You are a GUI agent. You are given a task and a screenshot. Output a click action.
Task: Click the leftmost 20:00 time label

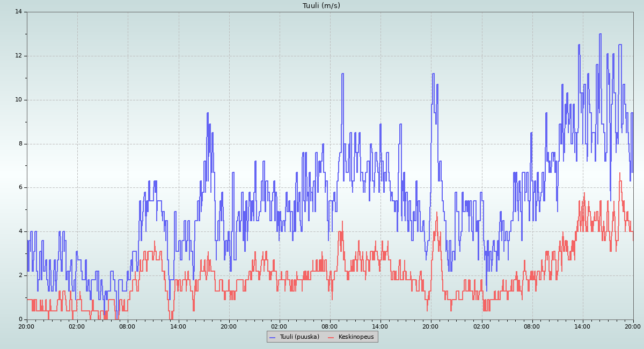[26, 326]
